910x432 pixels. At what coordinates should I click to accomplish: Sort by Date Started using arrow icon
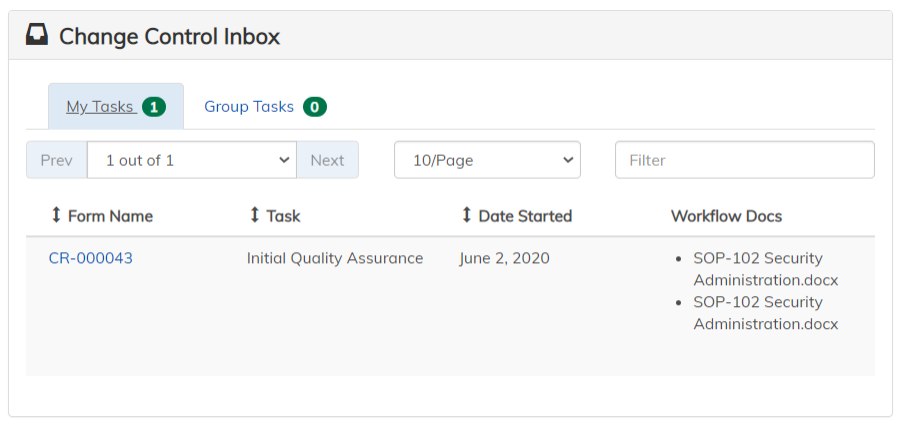click(x=466, y=215)
